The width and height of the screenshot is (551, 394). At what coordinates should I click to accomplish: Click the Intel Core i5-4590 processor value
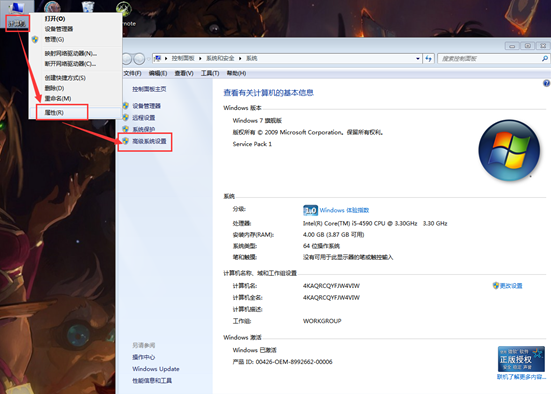click(x=375, y=224)
